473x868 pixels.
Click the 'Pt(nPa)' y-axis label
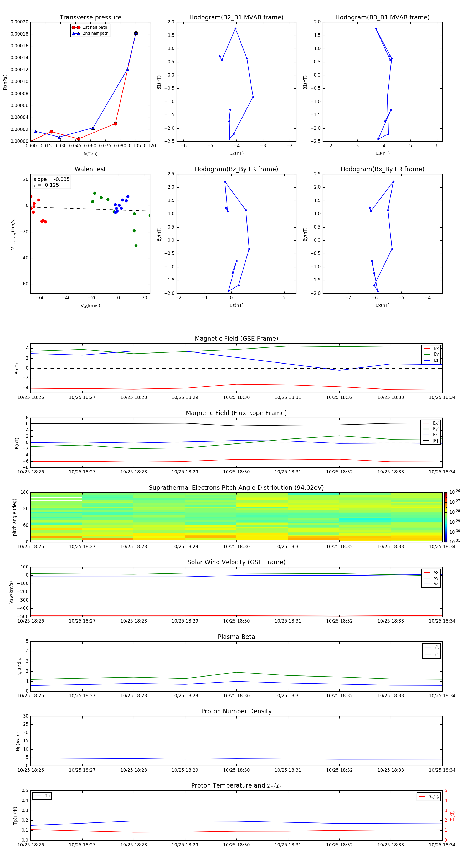coord(5,82)
